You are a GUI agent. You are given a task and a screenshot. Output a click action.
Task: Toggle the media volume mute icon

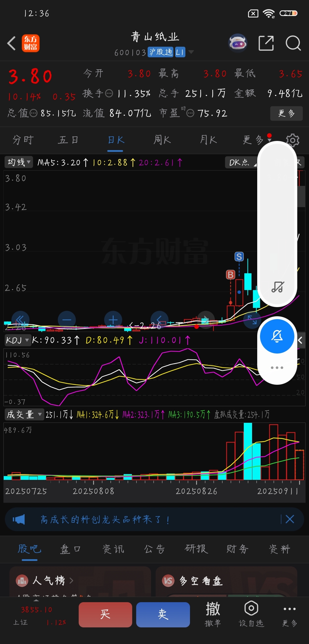coord(277,287)
